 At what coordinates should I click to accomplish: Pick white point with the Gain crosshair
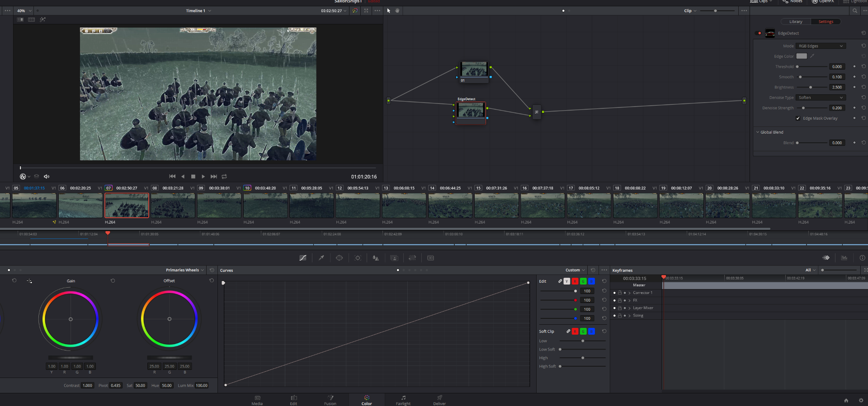click(x=29, y=281)
